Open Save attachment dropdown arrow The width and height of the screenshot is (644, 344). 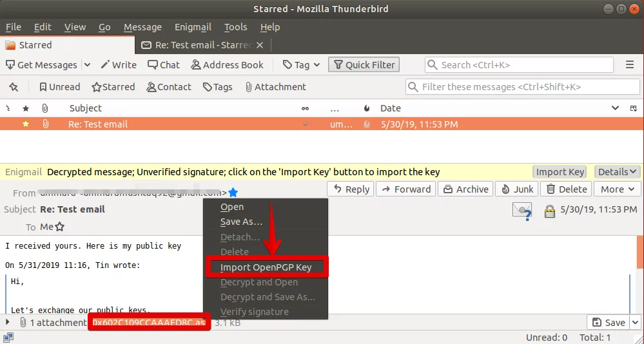tap(635, 323)
